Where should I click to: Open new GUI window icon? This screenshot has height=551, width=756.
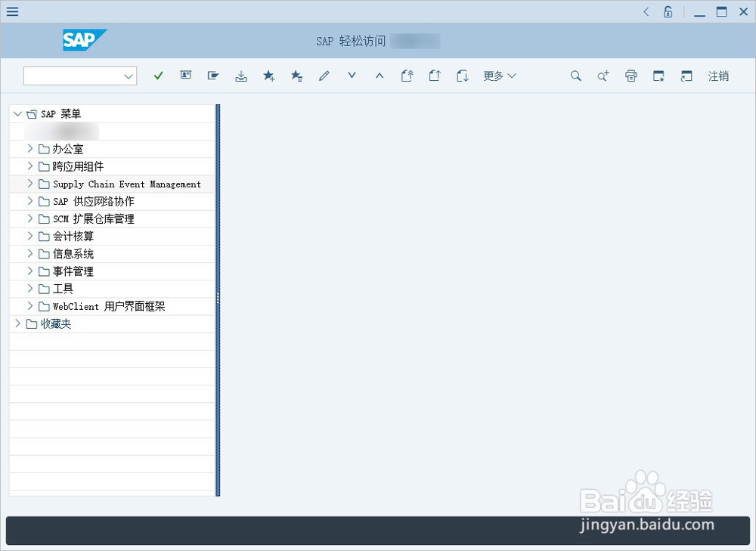pos(658,76)
